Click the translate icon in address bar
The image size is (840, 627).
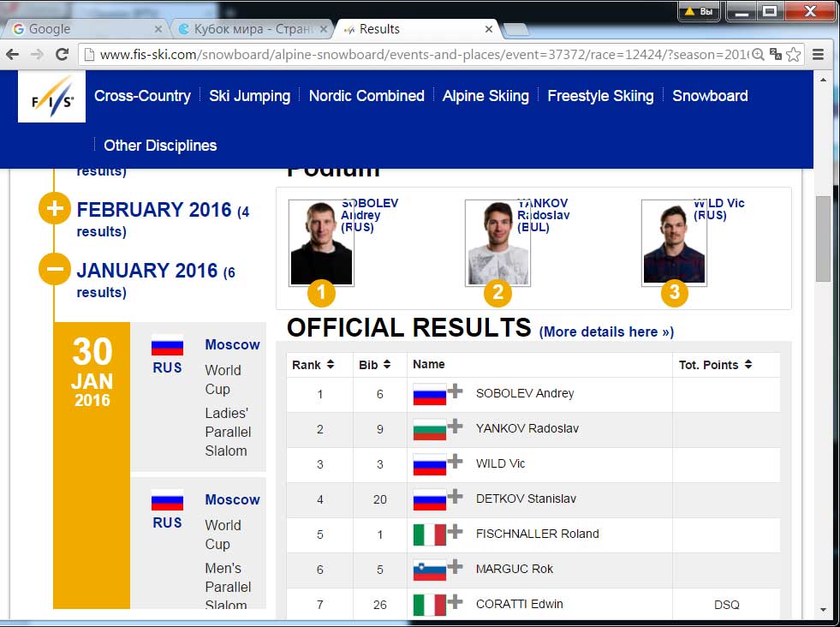775,54
